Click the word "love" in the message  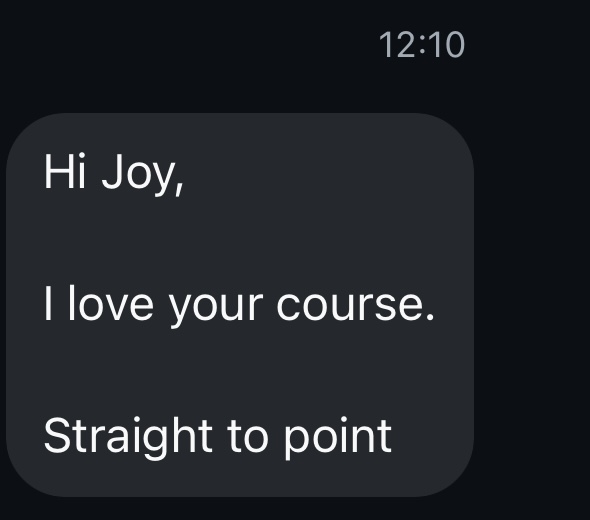[111, 303]
